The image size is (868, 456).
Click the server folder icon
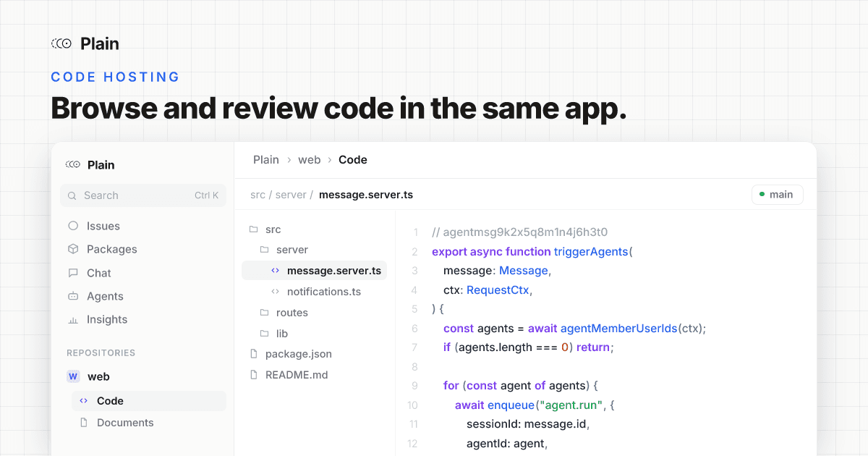click(264, 250)
